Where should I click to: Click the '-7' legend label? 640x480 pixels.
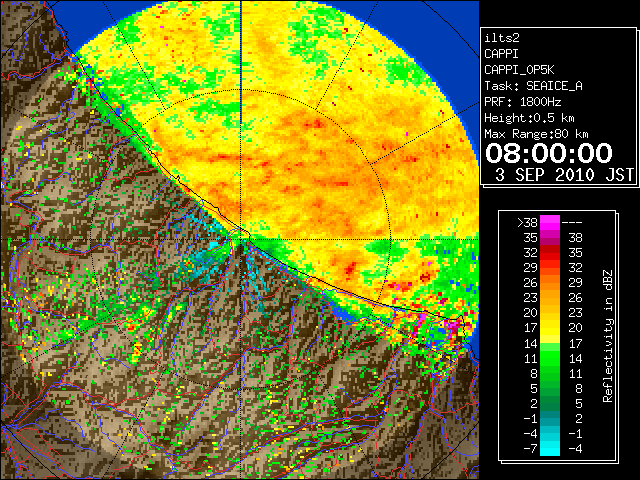530,448
